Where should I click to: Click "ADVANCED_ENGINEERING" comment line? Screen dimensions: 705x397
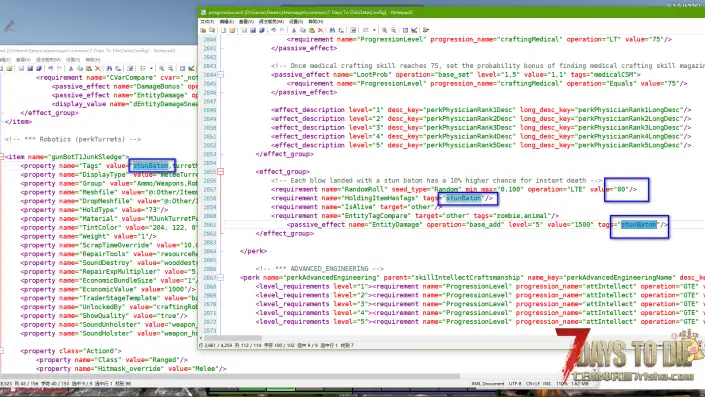[x=320, y=269]
